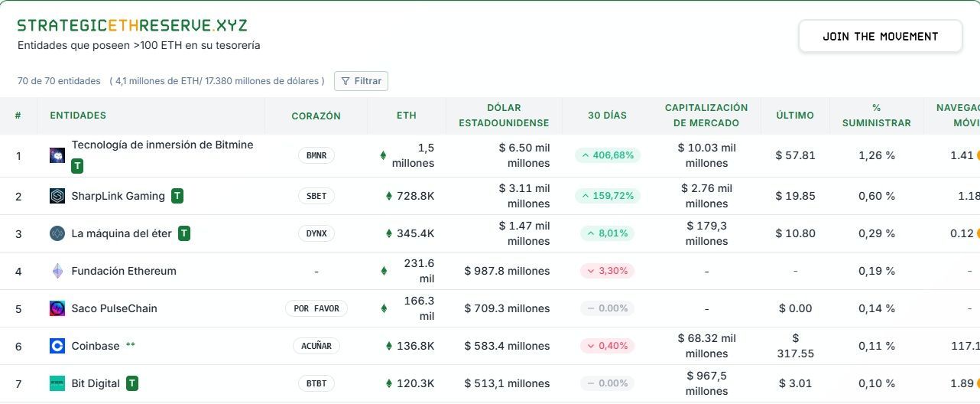The height and width of the screenshot is (404, 980).
Task: Click the $ 68.32 mil millones market cap
Action: 706,346
